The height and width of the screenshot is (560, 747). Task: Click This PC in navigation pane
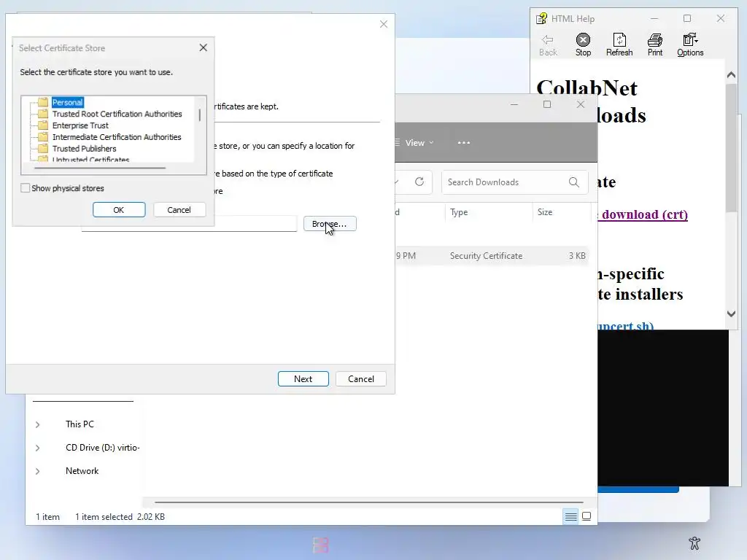[80, 424]
